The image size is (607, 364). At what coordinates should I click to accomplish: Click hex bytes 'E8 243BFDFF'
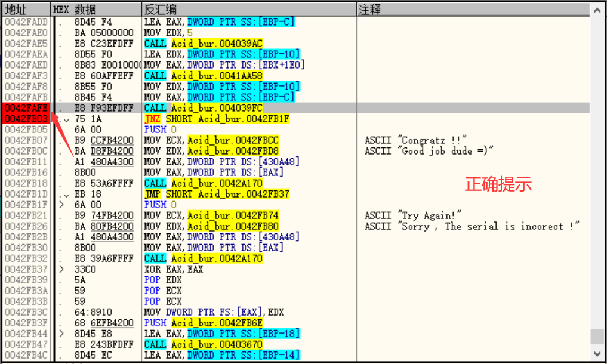point(104,344)
